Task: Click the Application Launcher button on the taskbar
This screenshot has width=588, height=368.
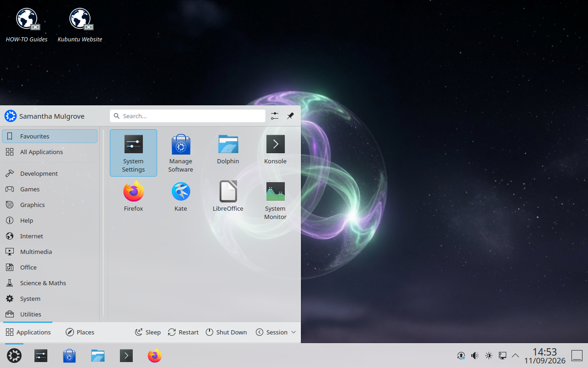Action: pyautogui.click(x=14, y=356)
